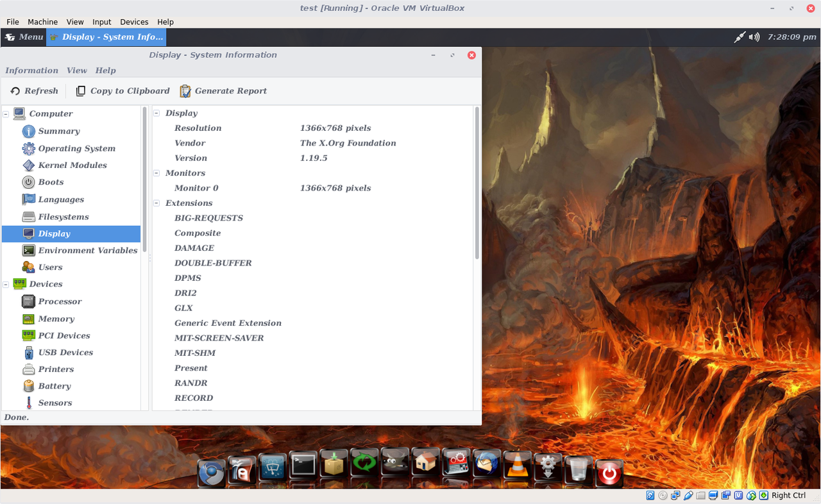Click Generate Report in the toolbar
This screenshot has height=504, width=821.
(223, 91)
